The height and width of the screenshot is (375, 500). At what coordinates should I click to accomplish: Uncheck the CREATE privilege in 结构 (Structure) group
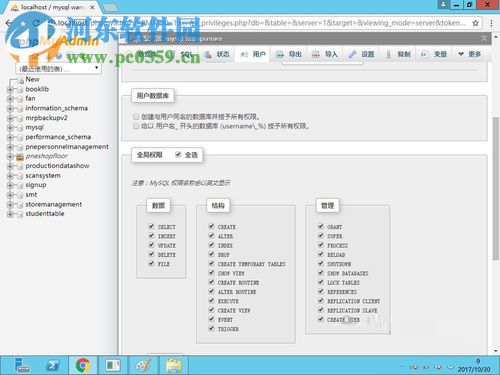[211, 226]
